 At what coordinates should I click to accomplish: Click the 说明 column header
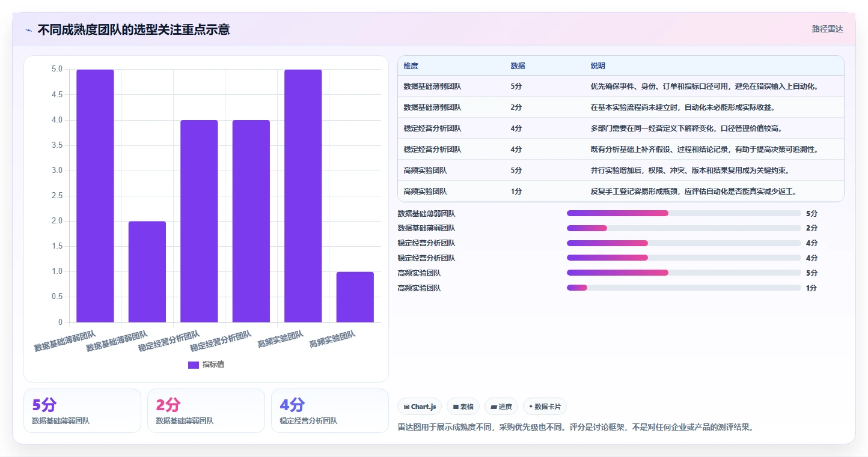(x=598, y=65)
